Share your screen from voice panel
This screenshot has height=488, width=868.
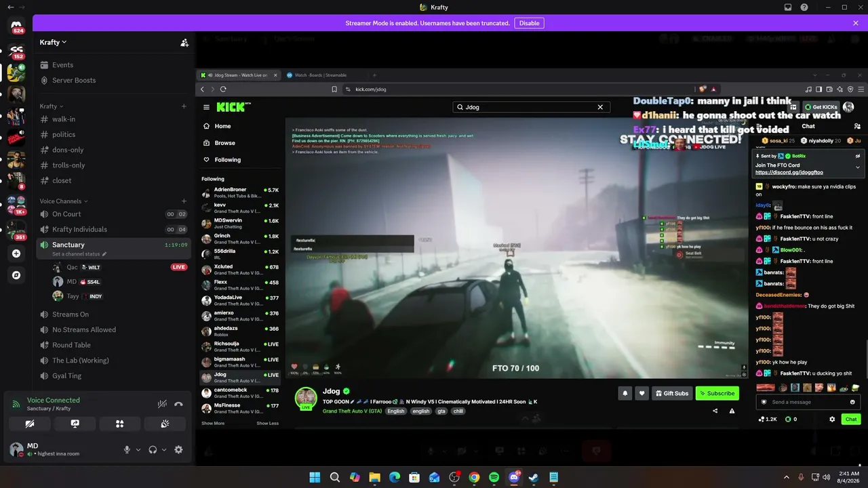tap(75, 424)
